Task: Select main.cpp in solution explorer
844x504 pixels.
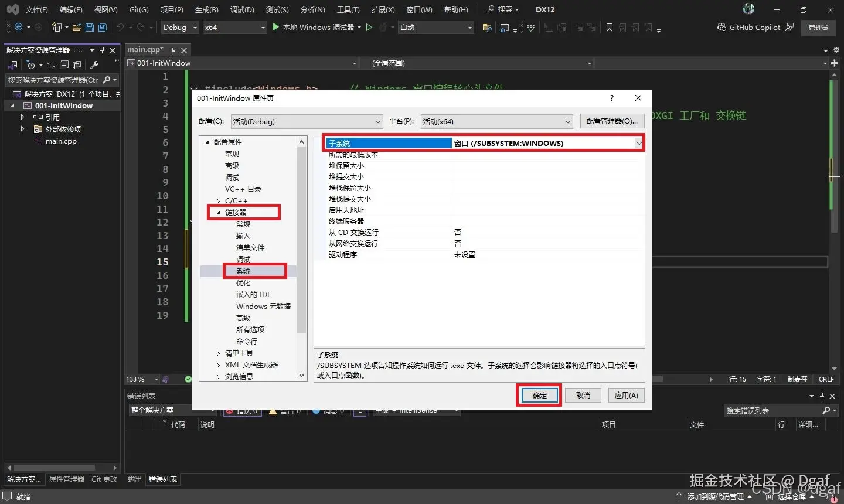Action: coord(61,141)
